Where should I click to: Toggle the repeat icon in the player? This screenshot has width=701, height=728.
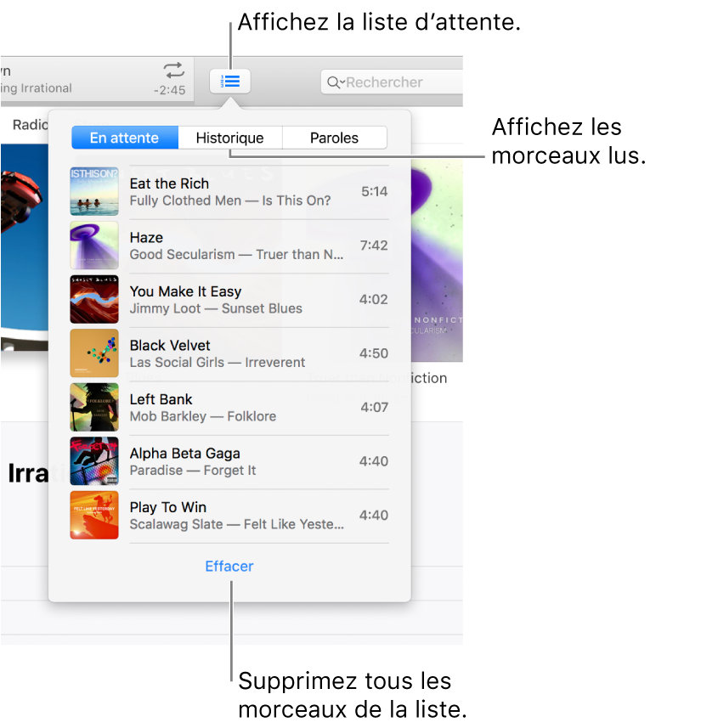[173, 71]
